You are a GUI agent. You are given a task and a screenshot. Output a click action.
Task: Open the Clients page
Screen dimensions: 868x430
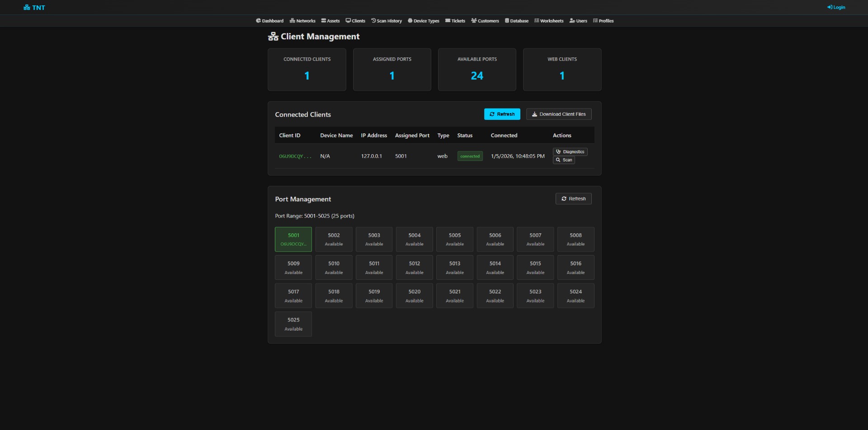point(355,21)
